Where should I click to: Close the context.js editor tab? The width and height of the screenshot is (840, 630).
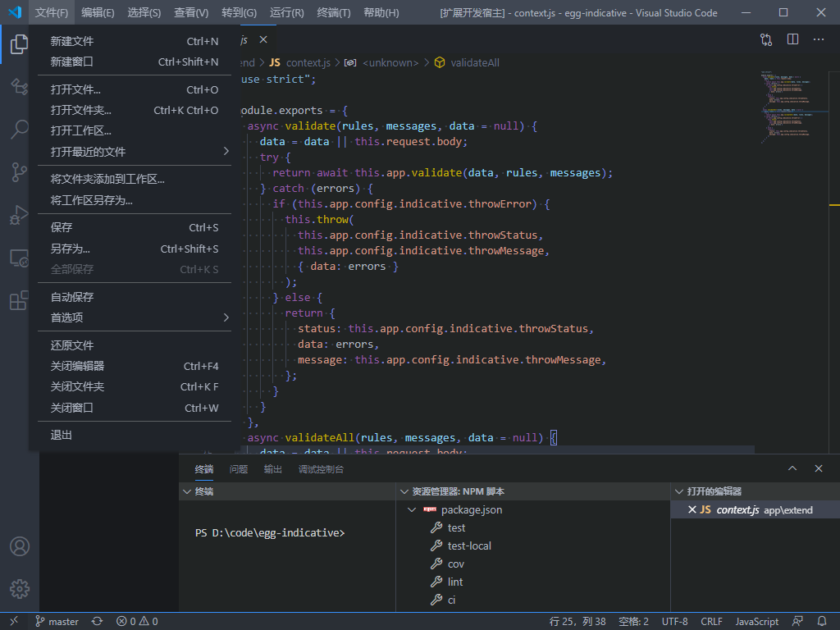pos(263,39)
